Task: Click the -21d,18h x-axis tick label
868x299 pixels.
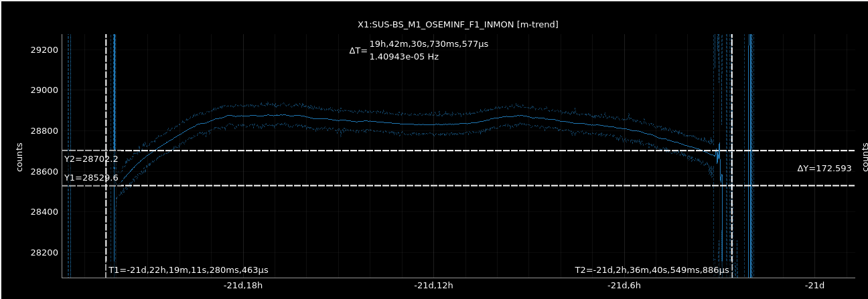Action: [x=243, y=286]
